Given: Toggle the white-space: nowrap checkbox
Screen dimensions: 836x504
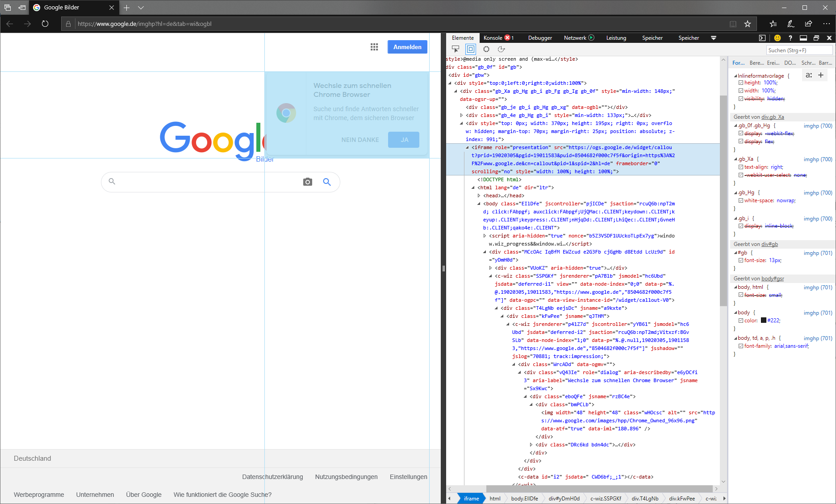Looking at the screenshot, I should (741, 200).
